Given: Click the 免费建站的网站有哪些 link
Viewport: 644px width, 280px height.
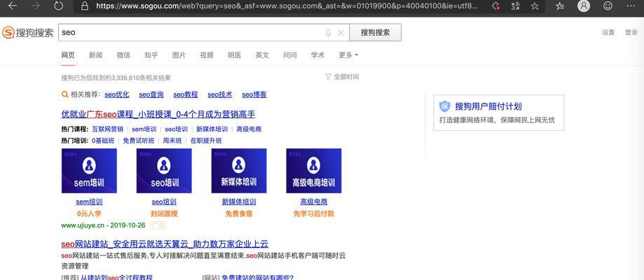Looking at the screenshot, I should 257,277.
